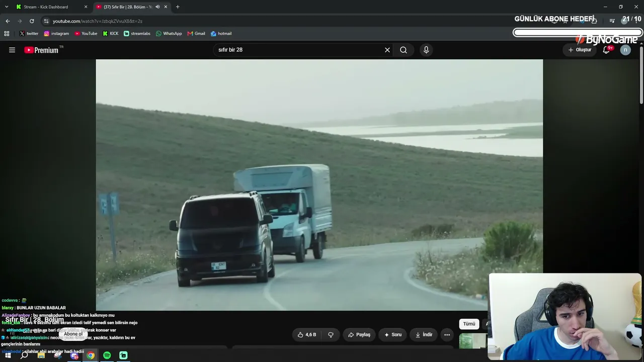Open the Chrome apps grid
The height and width of the screenshot is (362, 644).
tap(7, 34)
